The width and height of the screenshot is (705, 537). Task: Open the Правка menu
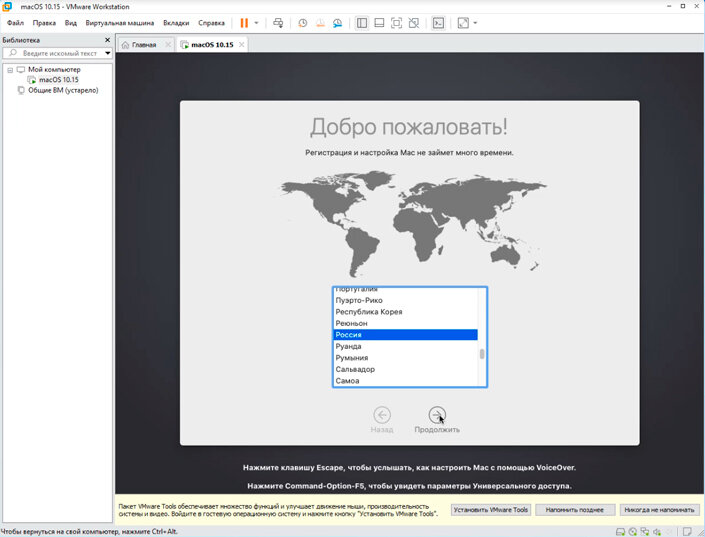[x=44, y=23]
